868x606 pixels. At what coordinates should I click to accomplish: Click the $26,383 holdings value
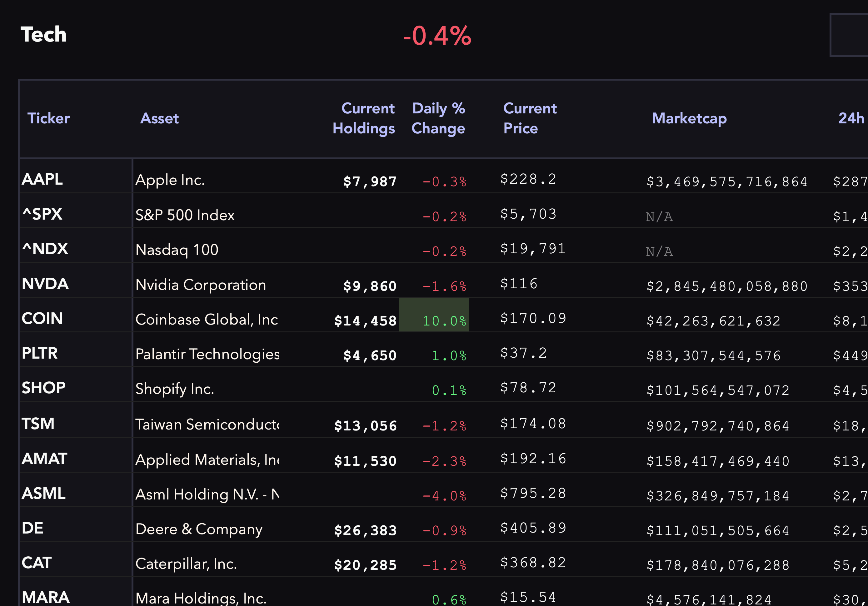point(365,531)
